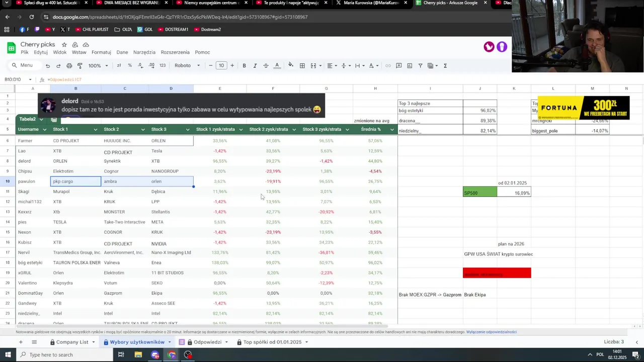Screen dimensions: 644x362
Task: Print the spreadsheet via printer icon
Action: (x=69, y=66)
